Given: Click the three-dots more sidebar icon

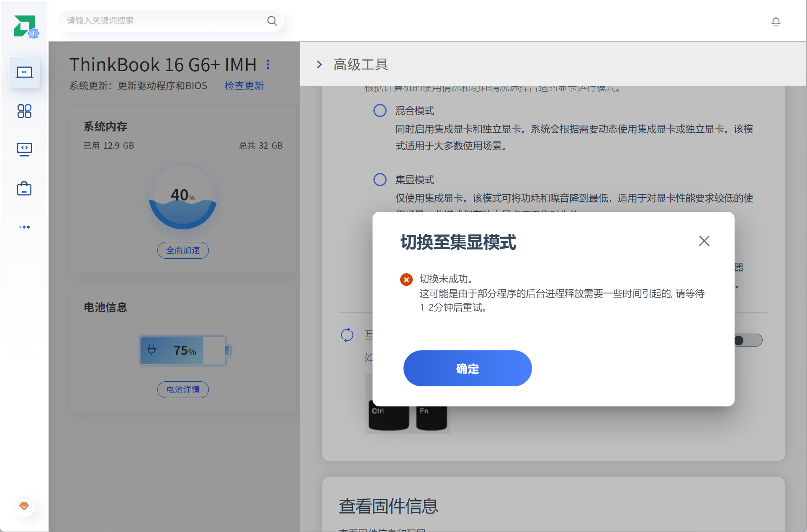Looking at the screenshot, I should (24, 227).
